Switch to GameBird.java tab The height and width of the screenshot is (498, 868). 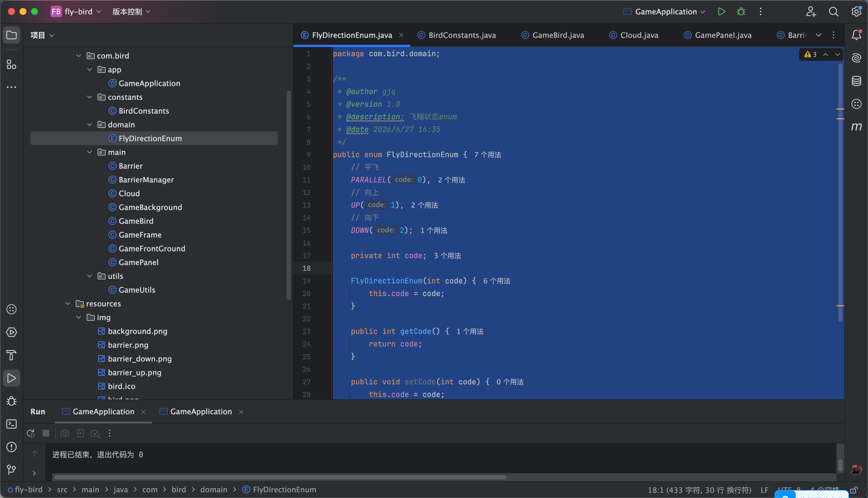pos(553,35)
